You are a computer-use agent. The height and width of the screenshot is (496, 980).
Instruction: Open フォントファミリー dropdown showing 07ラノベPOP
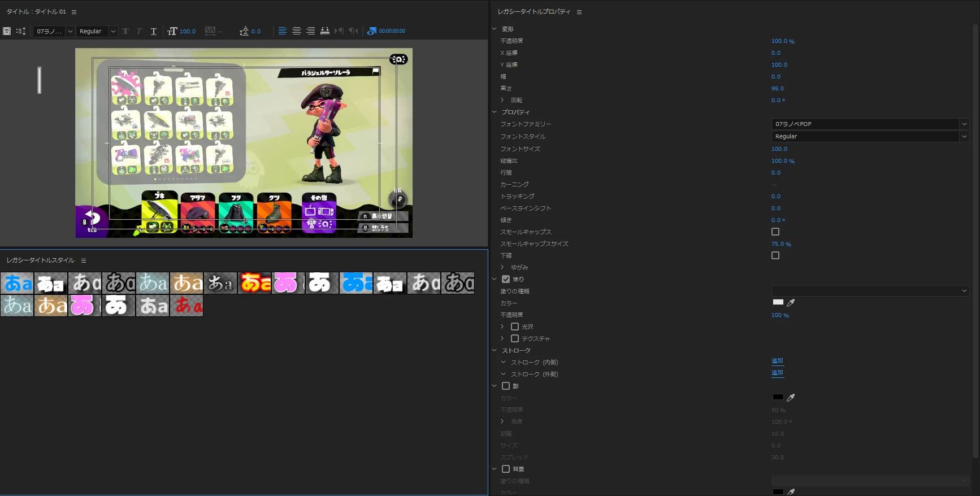pos(870,124)
